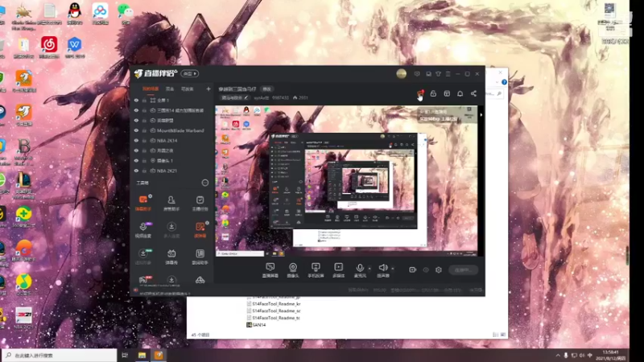The height and width of the screenshot is (362, 644).
Task: Add a screen capture source from bottom bar
Action: coord(270,270)
